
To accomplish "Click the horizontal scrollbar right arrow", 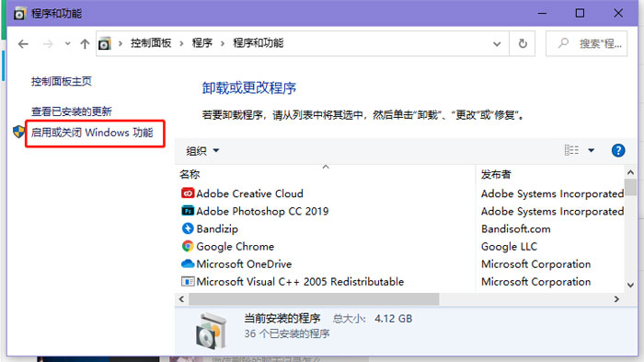I will point(616,299).
